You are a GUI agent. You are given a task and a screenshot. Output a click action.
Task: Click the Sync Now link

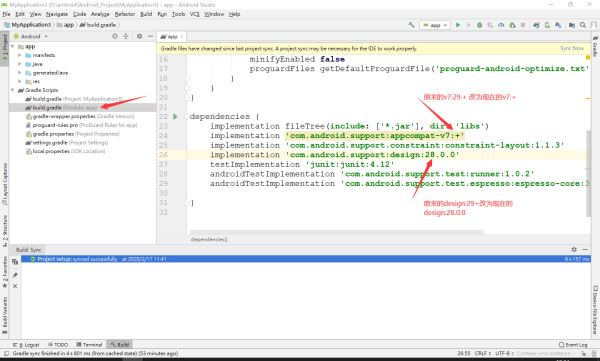click(x=572, y=48)
